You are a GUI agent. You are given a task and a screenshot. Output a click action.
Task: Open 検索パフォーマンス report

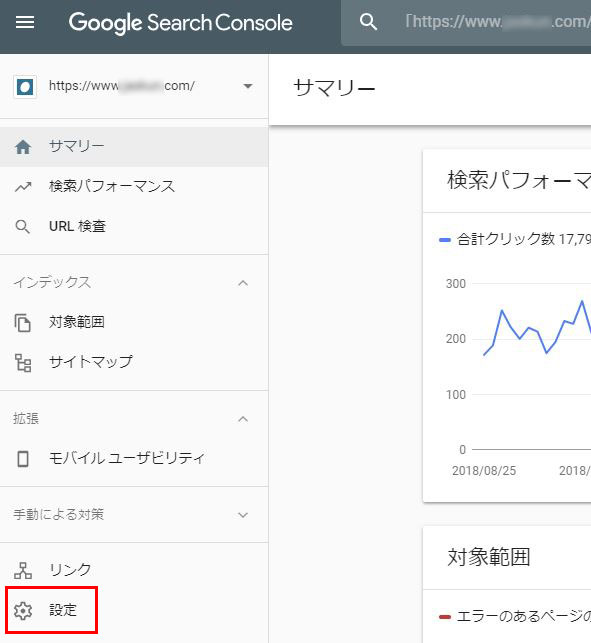click(134, 186)
